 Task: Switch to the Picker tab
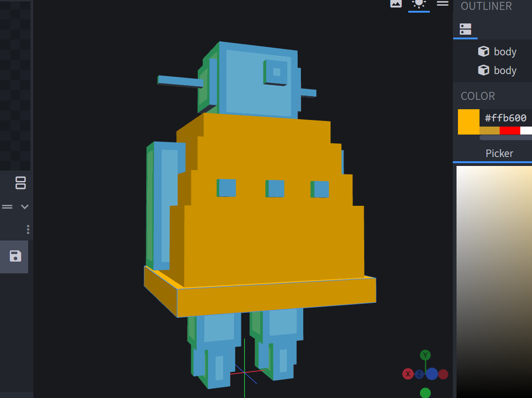(x=499, y=153)
